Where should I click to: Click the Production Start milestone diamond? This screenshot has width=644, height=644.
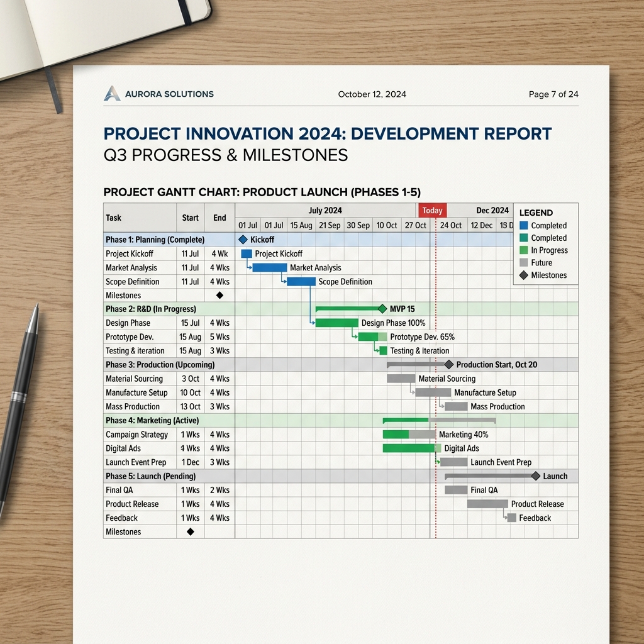[449, 364]
